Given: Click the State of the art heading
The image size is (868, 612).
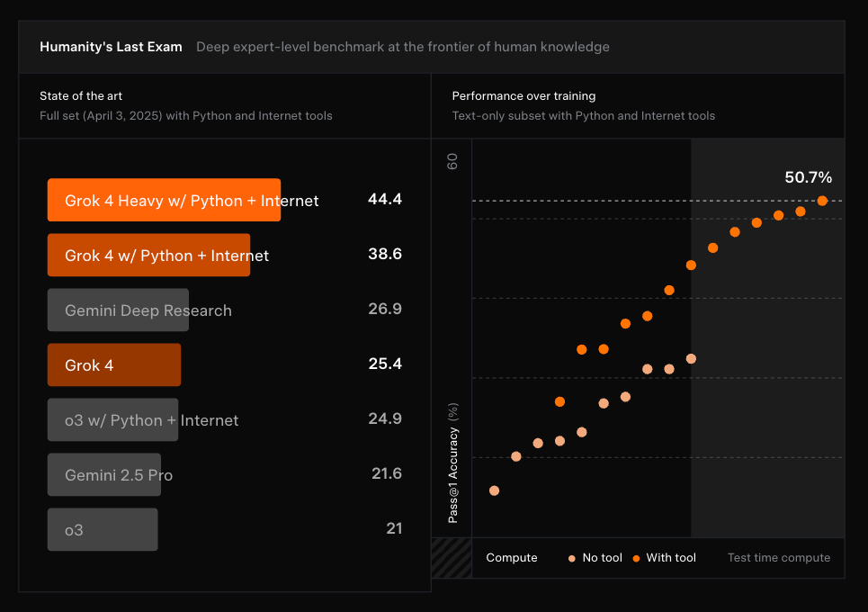Looking at the screenshot, I should (81, 95).
